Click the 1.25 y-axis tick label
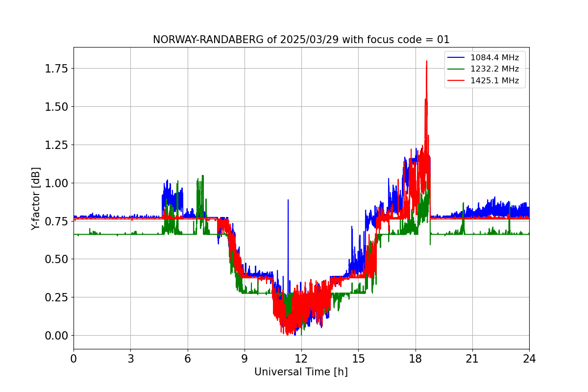The image size is (588, 392). click(x=56, y=145)
